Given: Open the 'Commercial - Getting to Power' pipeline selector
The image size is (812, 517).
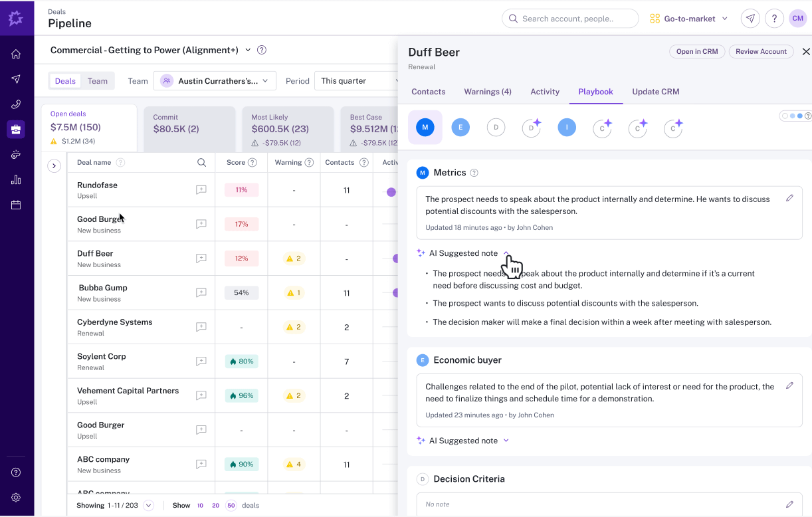Looking at the screenshot, I should pyautogui.click(x=145, y=49).
